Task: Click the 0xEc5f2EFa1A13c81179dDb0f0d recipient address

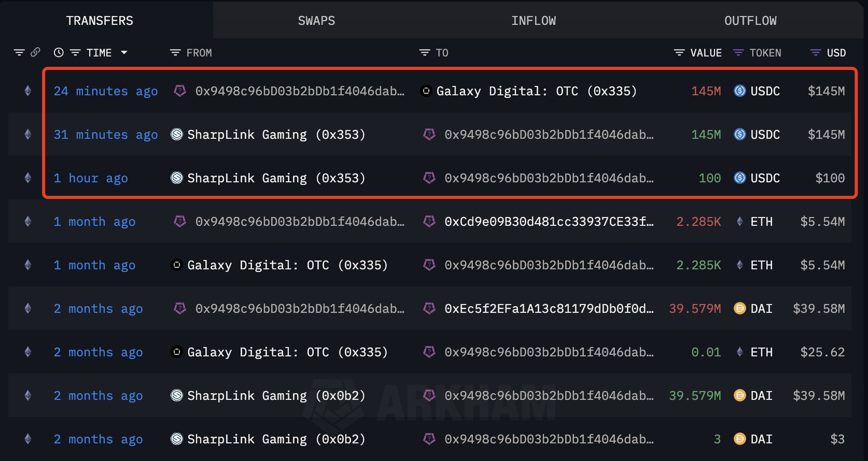Action: (x=549, y=309)
